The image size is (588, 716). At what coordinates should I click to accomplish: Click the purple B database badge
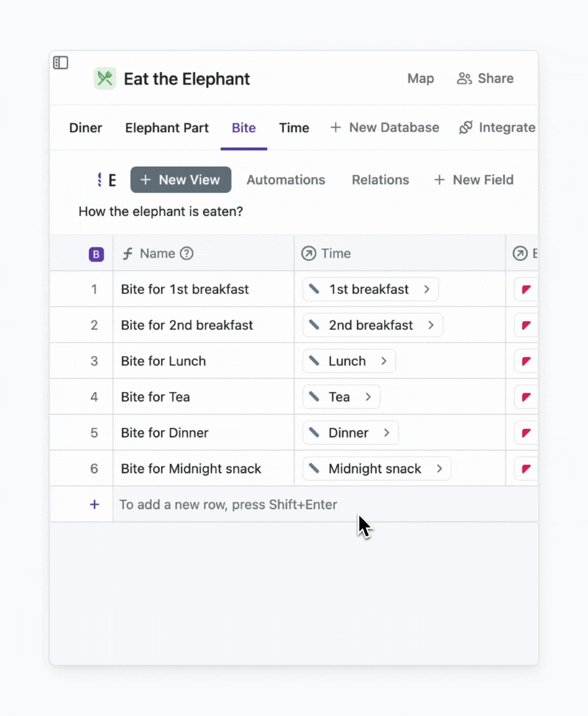[x=96, y=254]
